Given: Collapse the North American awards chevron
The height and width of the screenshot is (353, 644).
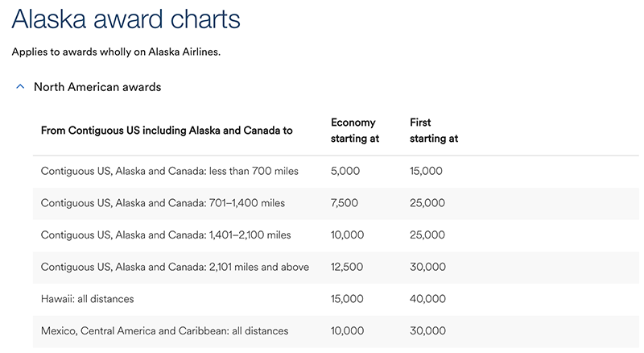Looking at the screenshot, I should point(20,87).
